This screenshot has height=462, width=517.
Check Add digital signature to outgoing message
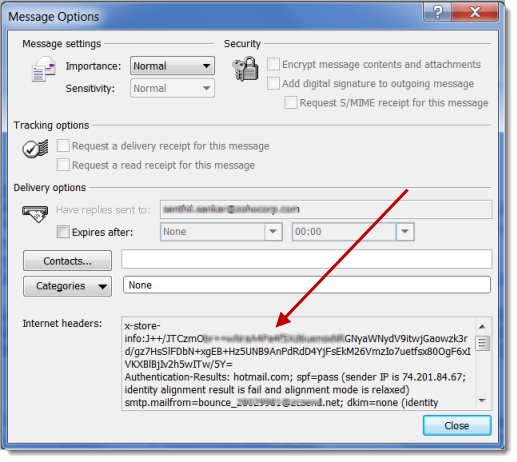pyautogui.click(x=273, y=83)
